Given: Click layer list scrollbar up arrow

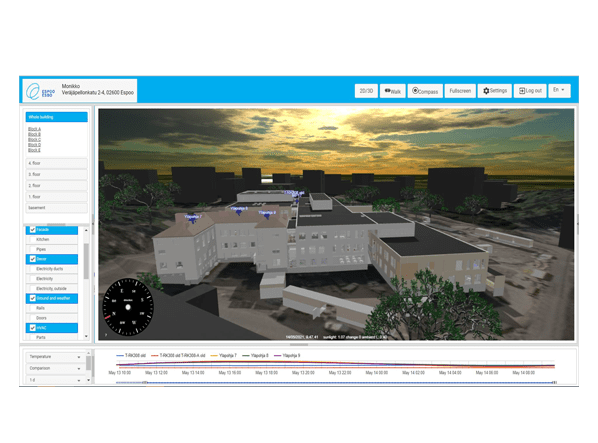Looking at the screenshot, I should [x=86, y=230].
